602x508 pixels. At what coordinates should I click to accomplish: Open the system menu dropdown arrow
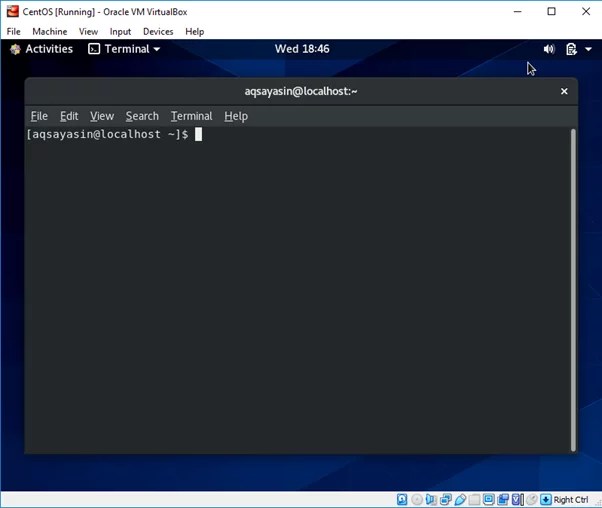point(589,49)
